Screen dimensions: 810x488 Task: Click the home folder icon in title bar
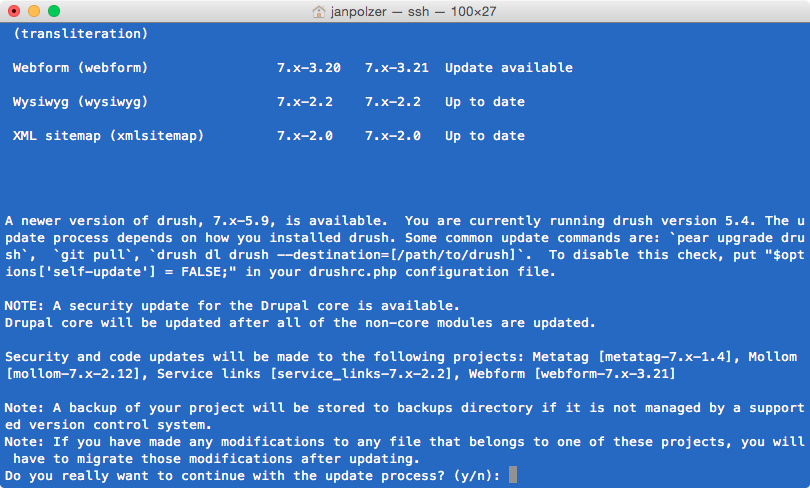click(x=319, y=11)
